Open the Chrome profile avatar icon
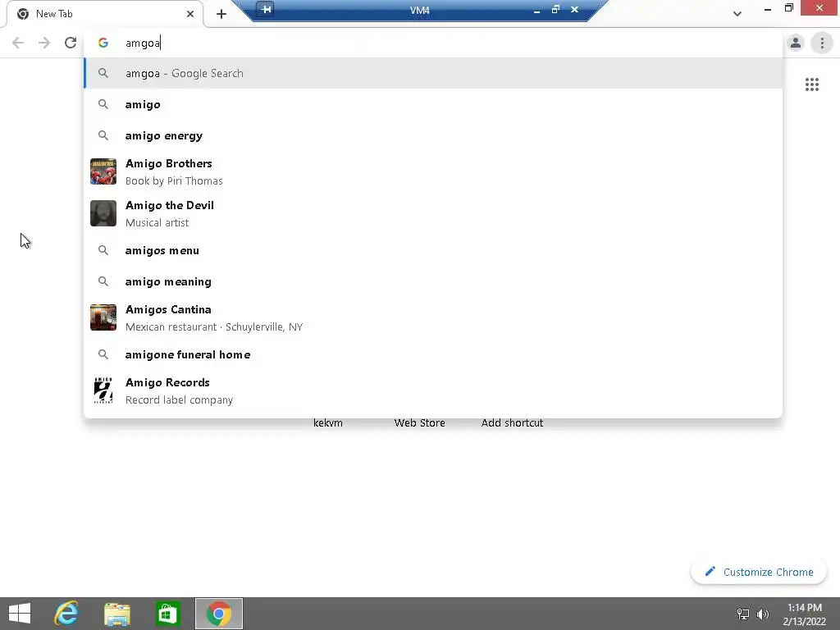Screen dimensions: 840x630 pos(796,43)
